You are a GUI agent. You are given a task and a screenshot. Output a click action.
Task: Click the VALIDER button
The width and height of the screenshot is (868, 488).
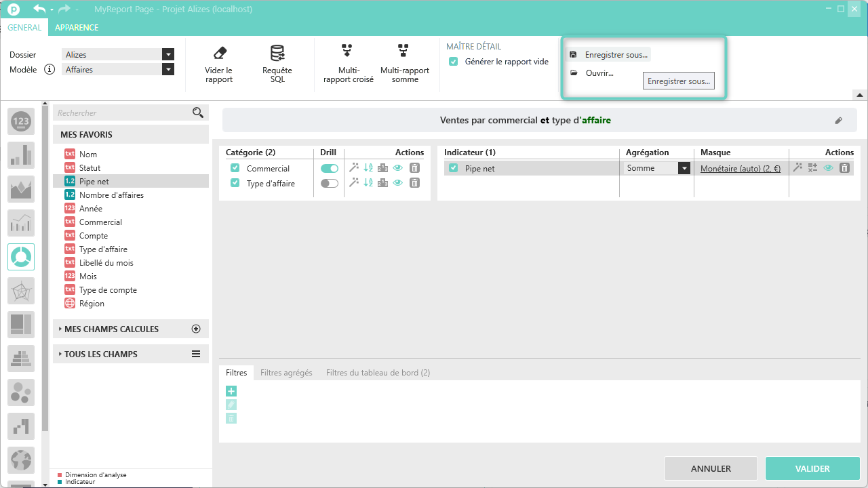[812, 468]
